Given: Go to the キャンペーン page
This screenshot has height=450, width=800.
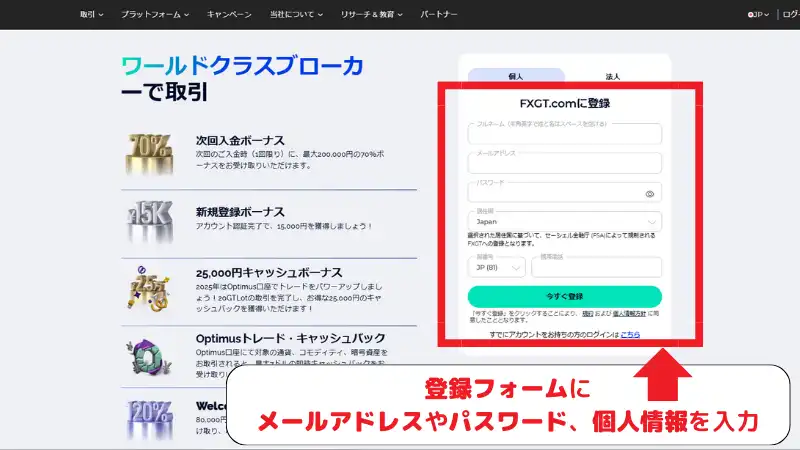Looking at the screenshot, I should click(229, 14).
